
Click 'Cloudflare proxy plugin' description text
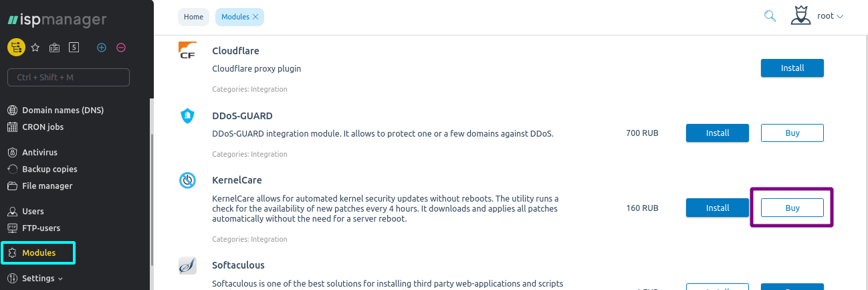[257, 68]
